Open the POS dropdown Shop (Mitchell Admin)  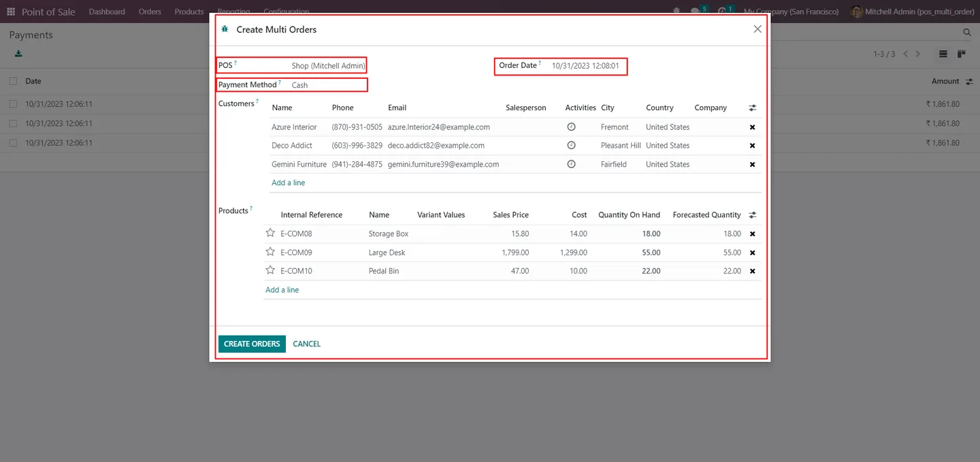click(x=329, y=66)
